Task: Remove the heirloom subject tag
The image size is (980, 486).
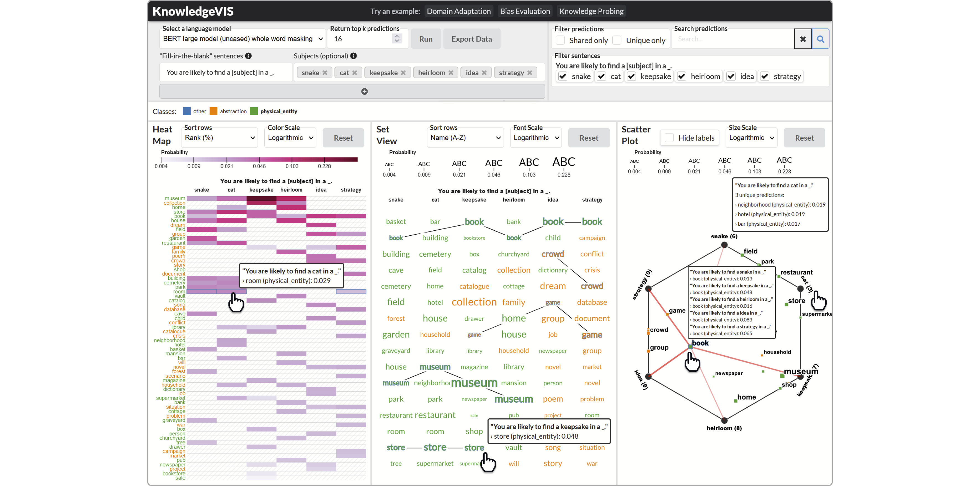Action: click(451, 73)
